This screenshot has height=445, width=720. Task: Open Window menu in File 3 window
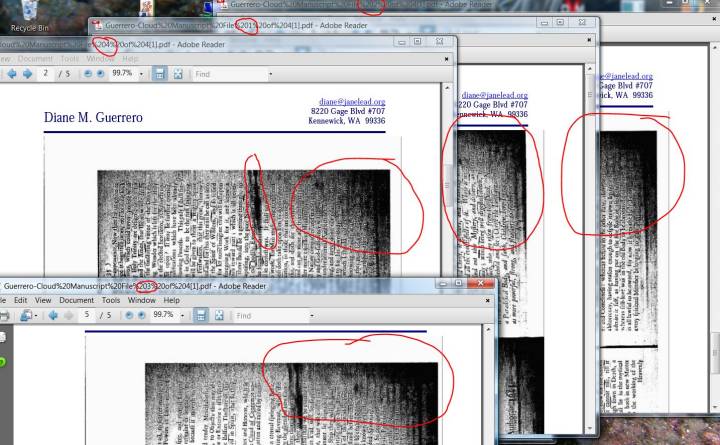pyautogui.click(x=141, y=300)
